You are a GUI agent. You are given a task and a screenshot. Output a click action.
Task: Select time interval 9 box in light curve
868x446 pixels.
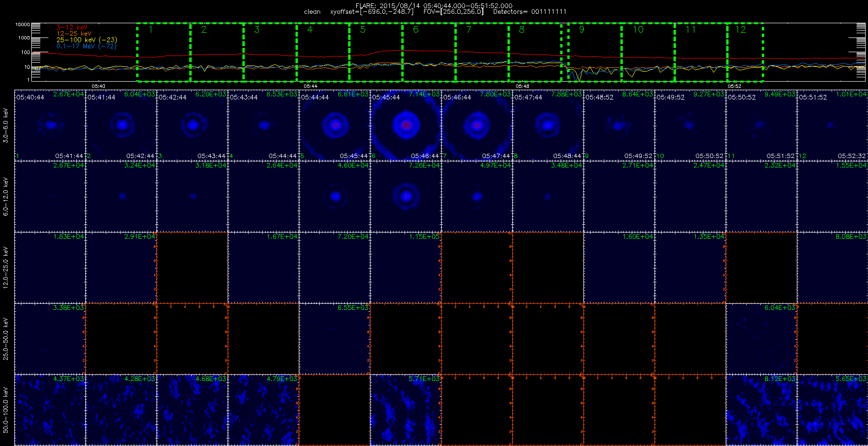pos(595,52)
